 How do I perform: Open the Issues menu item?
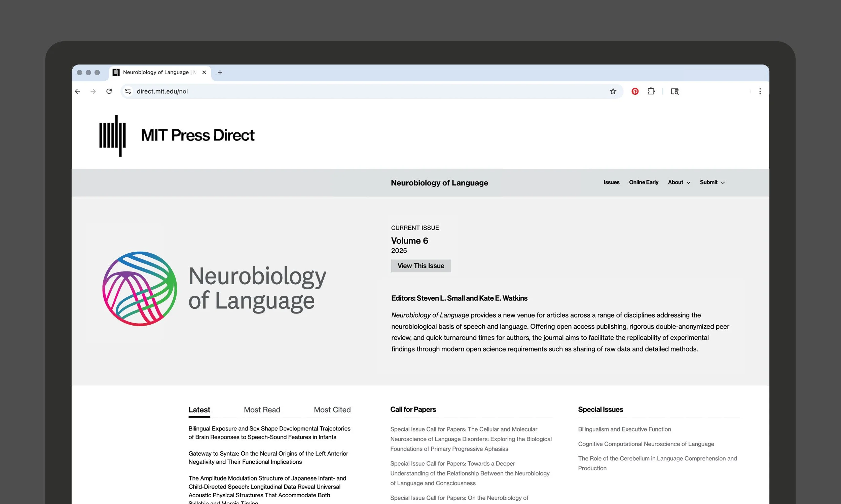(x=611, y=182)
